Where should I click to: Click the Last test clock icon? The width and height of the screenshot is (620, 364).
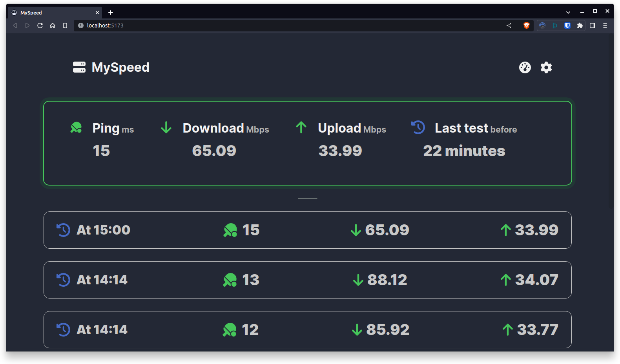418,127
